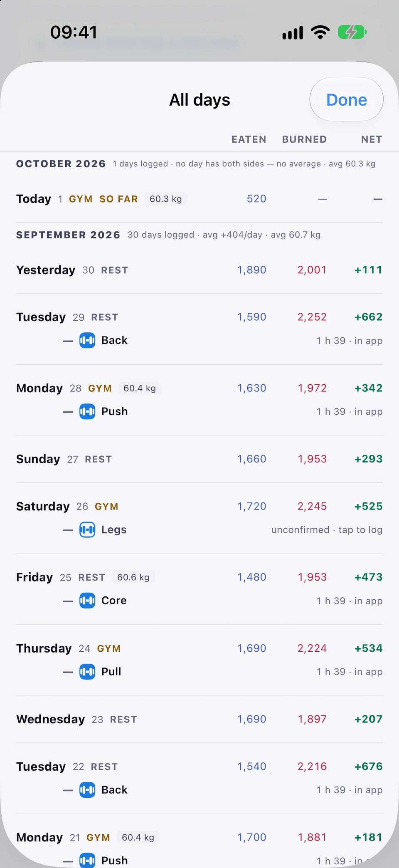Select the 60.6 kg badge on Friday 25

(x=133, y=577)
